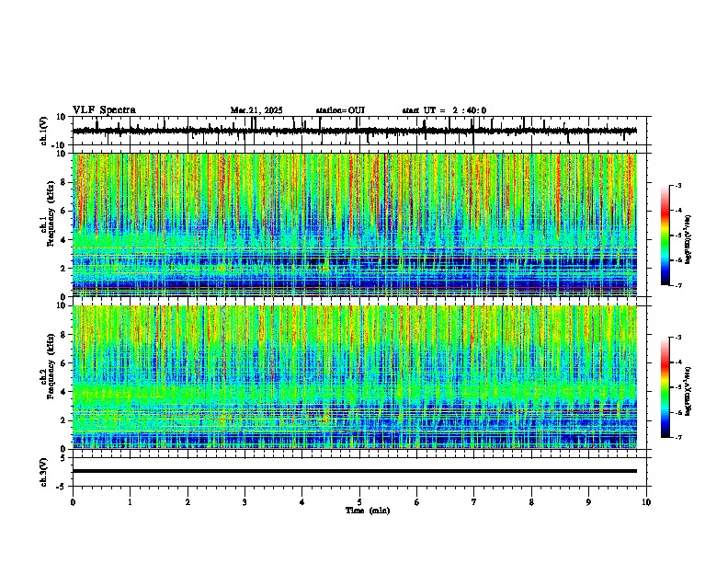Click the time axis tick label '3'

point(245,502)
